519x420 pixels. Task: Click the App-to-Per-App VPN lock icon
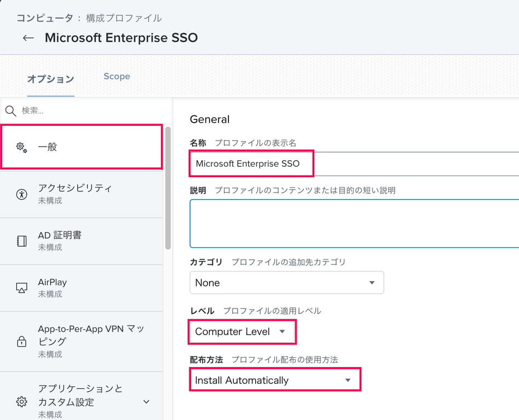click(21, 342)
